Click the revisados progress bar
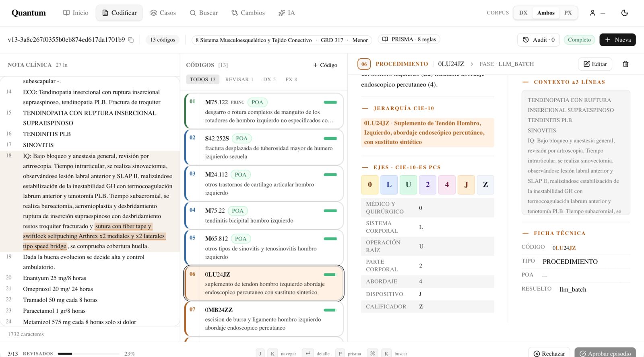Viewport: 644px width, 357px height. (89, 354)
